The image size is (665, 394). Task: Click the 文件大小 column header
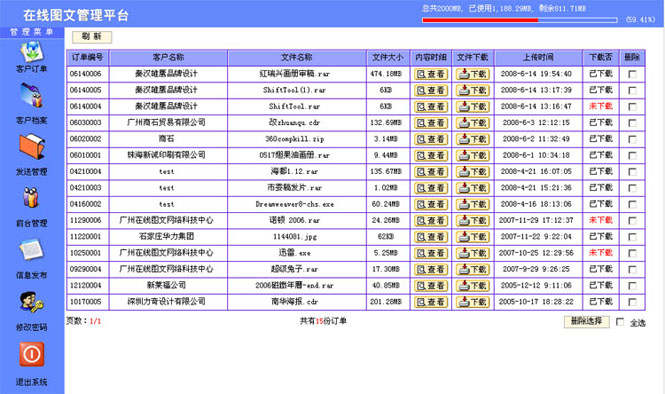pos(388,57)
